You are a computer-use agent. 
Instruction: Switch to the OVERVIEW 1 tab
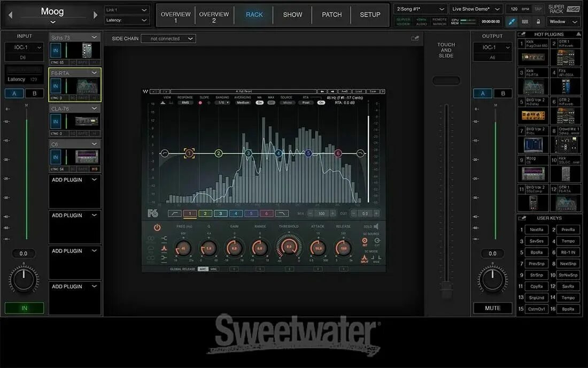(175, 17)
